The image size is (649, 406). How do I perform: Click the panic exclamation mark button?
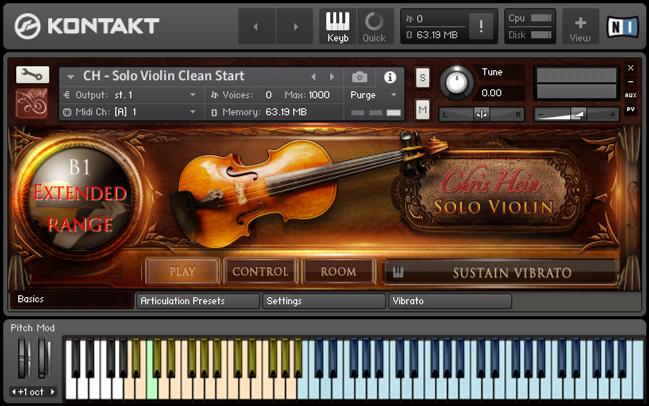point(481,26)
